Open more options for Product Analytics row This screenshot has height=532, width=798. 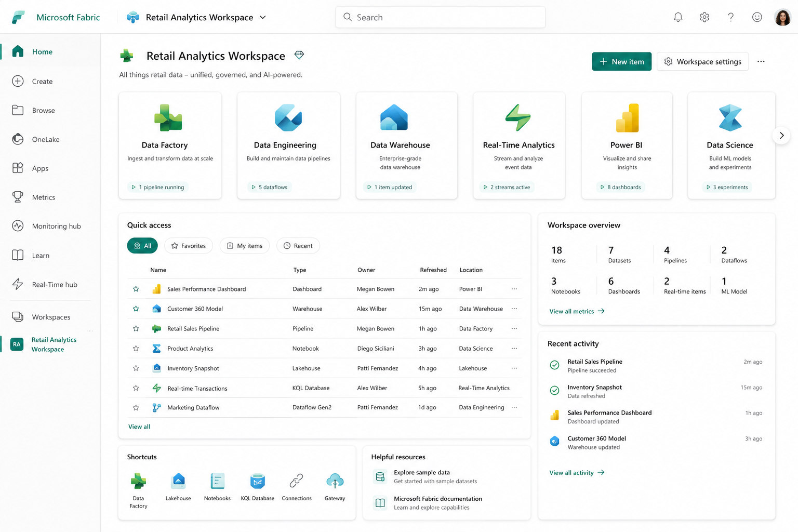pyautogui.click(x=514, y=349)
